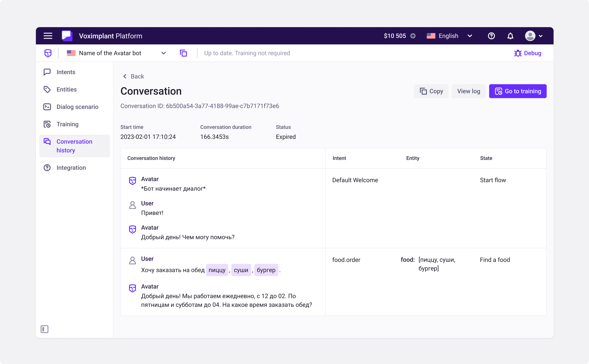The width and height of the screenshot is (589, 364).
Task: Open Debug mode with bug icon
Action: tap(528, 53)
